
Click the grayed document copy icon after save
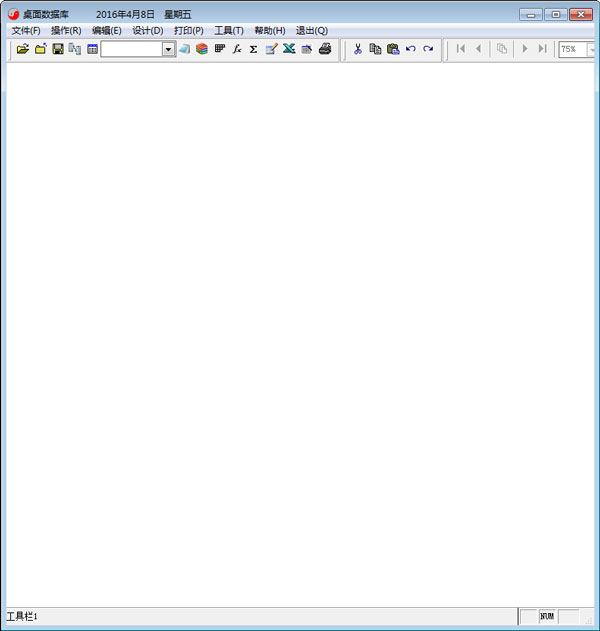[x=75, y=49]
